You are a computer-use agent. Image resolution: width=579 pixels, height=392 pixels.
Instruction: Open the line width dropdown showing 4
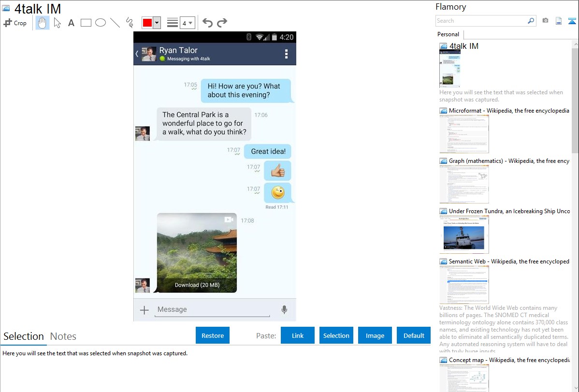coord(187,23)
